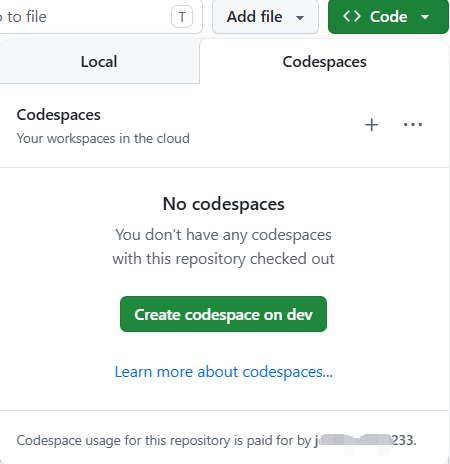Click the T keyboard shortcut badge
450x464 pixels.
click(182, 17)
